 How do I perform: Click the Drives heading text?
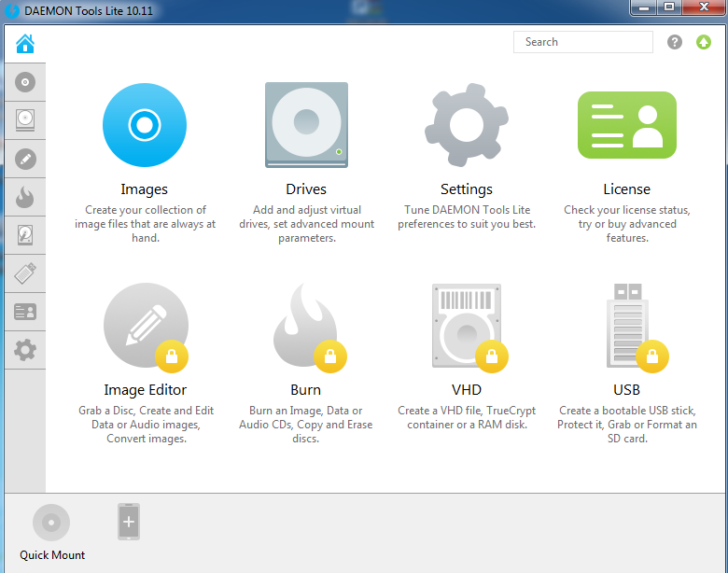click(306, 189)
